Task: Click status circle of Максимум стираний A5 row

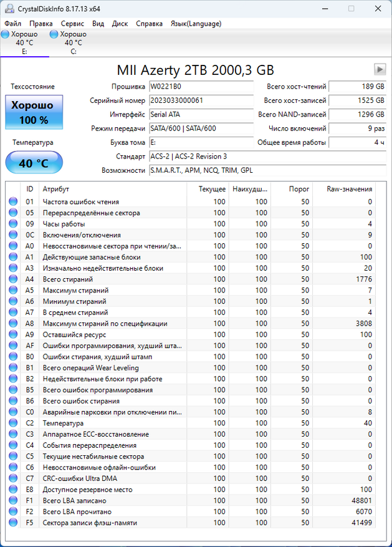Action: point(13,290)
